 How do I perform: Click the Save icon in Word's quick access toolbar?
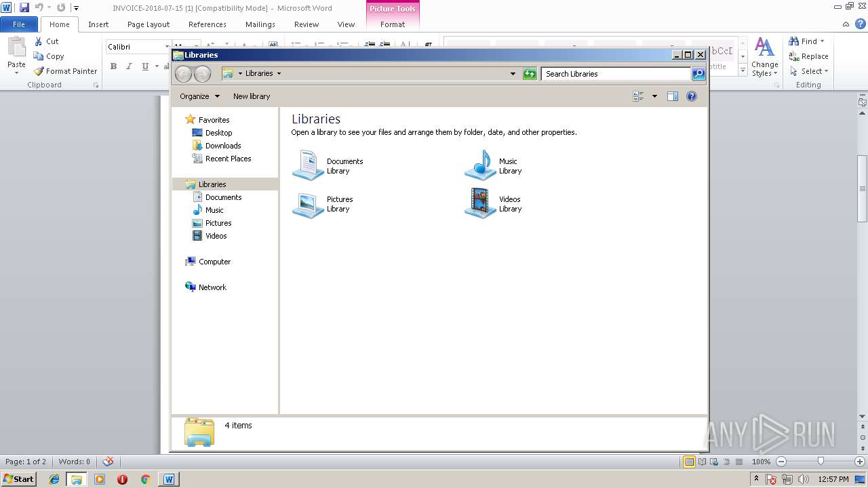tap(24, 7)
